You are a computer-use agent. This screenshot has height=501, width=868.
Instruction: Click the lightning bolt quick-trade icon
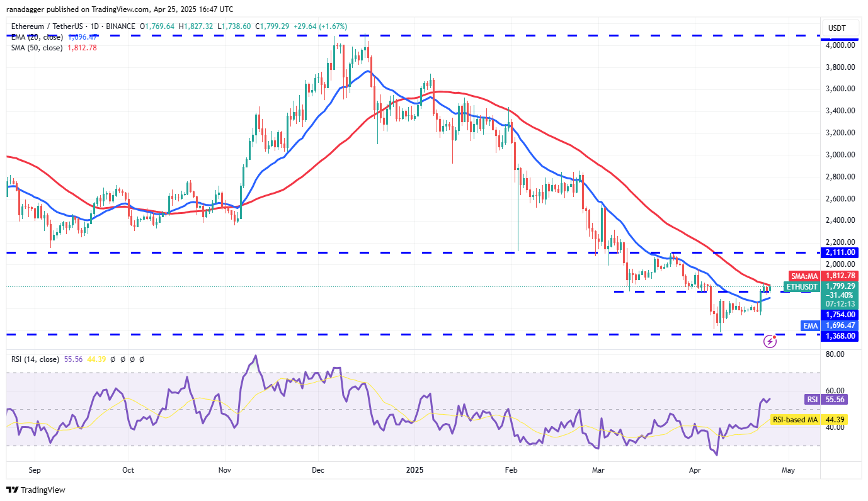[x=771, y=342]
